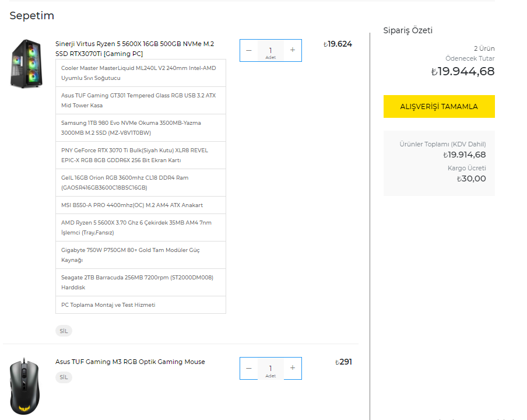The height and width of the screenshot is (420, 527).
Task: Remove the Asus TUF mouse with its SİL button
Action: point(64,377)
